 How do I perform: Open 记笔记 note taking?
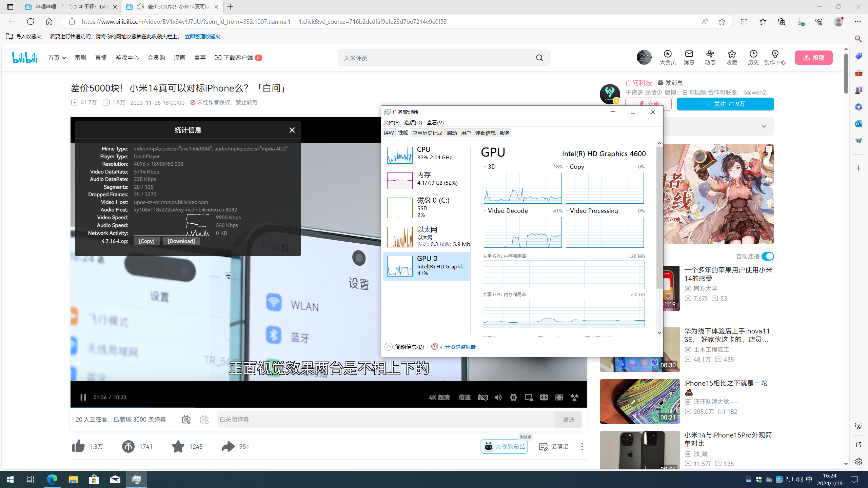[x=553, y=446]
